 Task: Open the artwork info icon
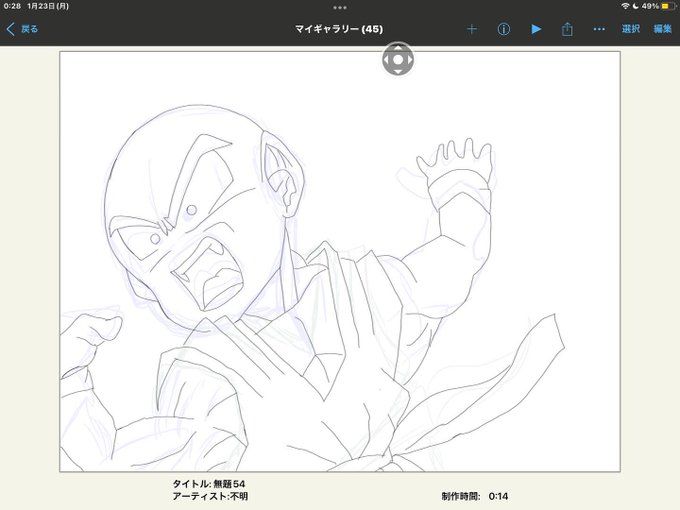[x=503, y=29]
